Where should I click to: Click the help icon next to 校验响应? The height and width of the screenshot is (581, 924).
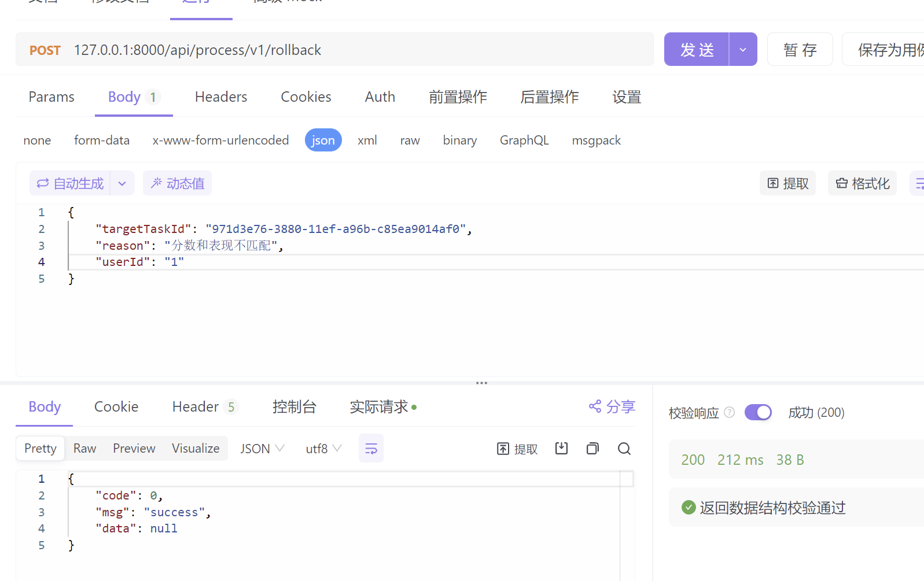click(x=730, y=412)
